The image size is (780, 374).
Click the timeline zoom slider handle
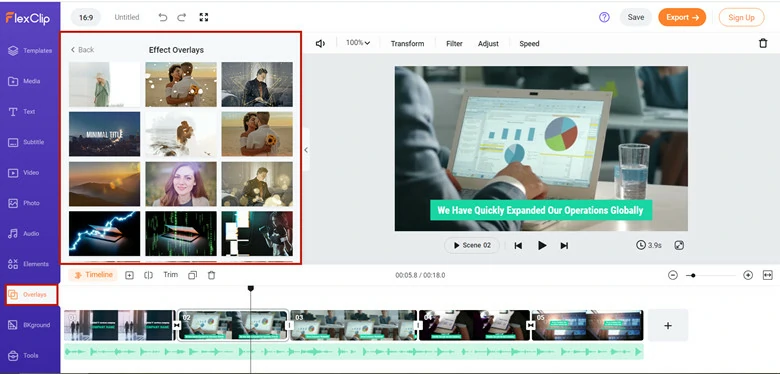click(693, 275)
